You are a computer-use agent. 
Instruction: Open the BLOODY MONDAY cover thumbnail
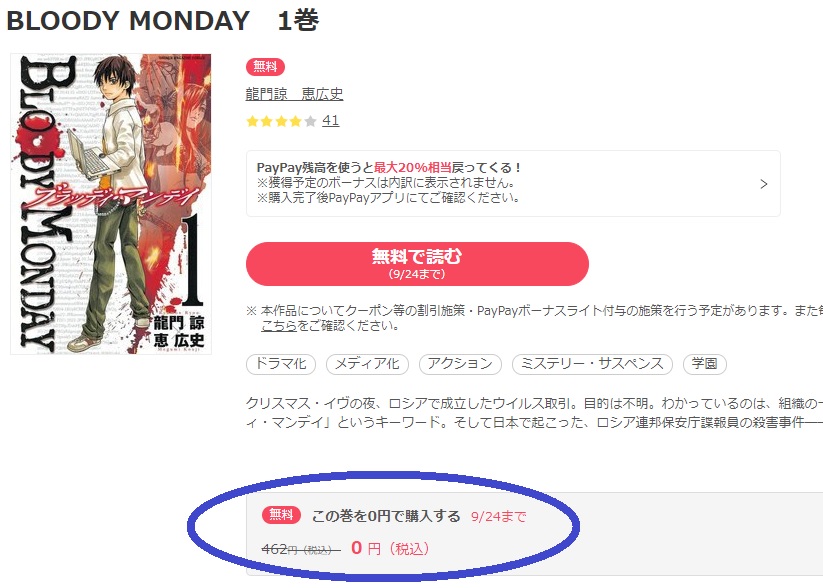[111, 204]
